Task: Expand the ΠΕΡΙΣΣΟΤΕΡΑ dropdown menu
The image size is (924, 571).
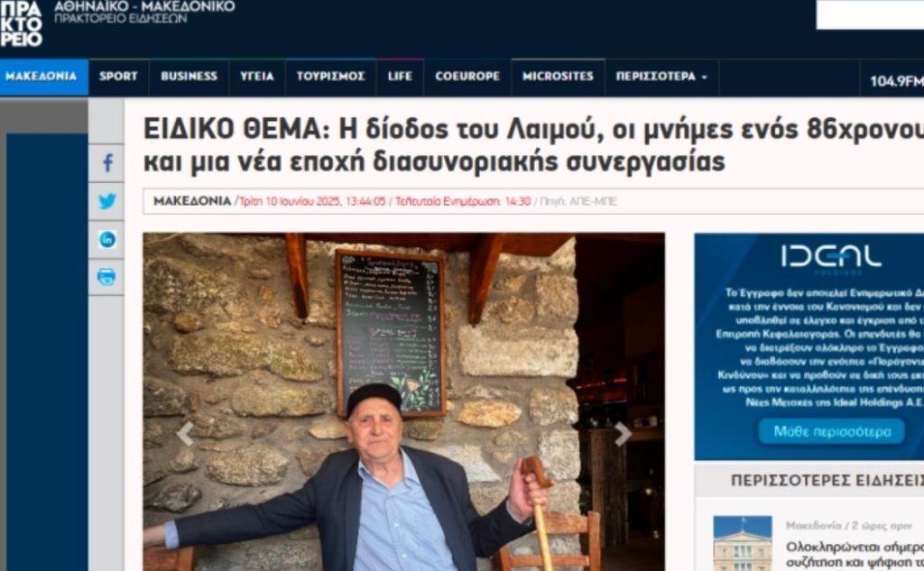Action: pos(661,77)
